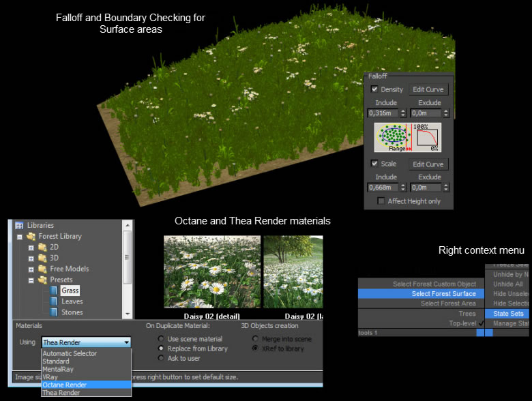Viewport: 532px width, 401px height.
Task: Click Density Exclude spinner arrows
Action: coord(446,113)
